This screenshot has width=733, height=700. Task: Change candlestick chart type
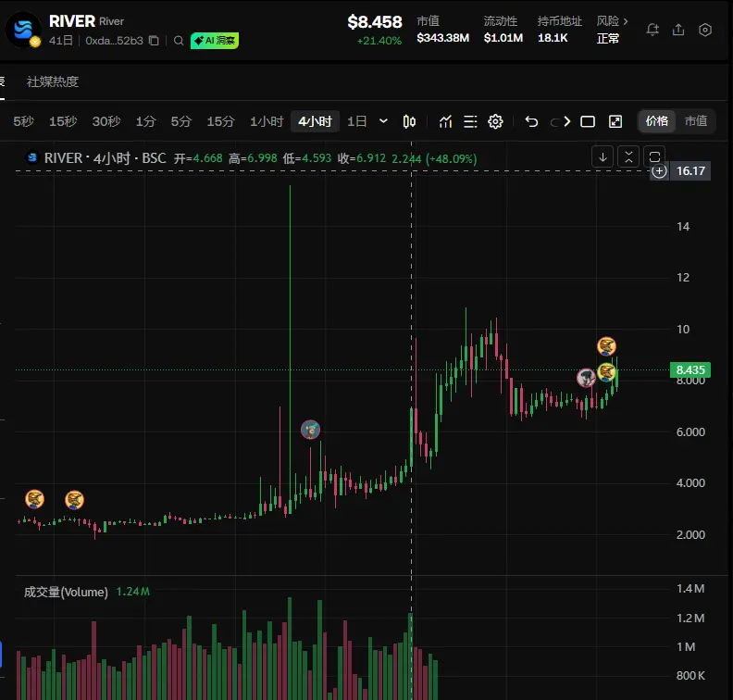(x=409, y=121)
